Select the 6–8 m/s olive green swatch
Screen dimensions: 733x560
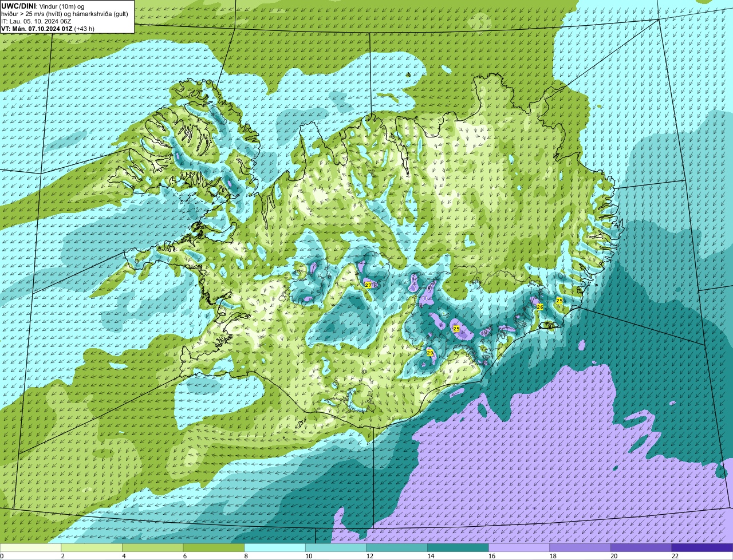point(214,547)
